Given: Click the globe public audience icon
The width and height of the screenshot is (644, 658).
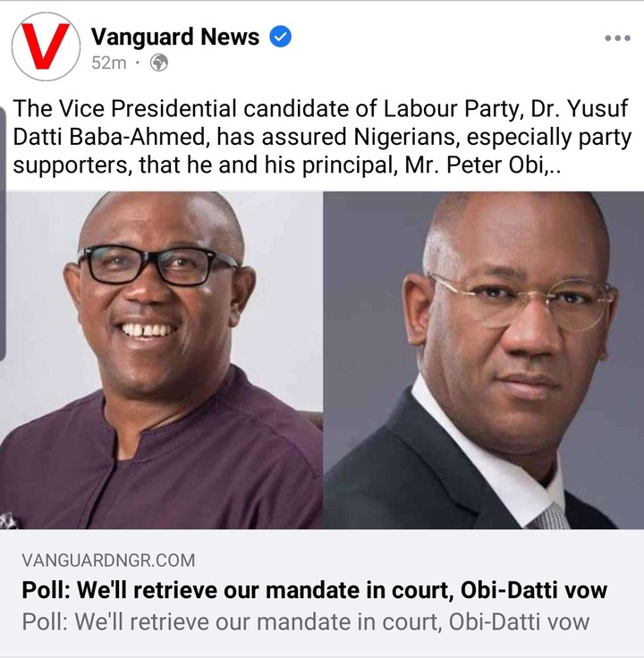Looking at the screenshot, I should [x=159, y=63].
